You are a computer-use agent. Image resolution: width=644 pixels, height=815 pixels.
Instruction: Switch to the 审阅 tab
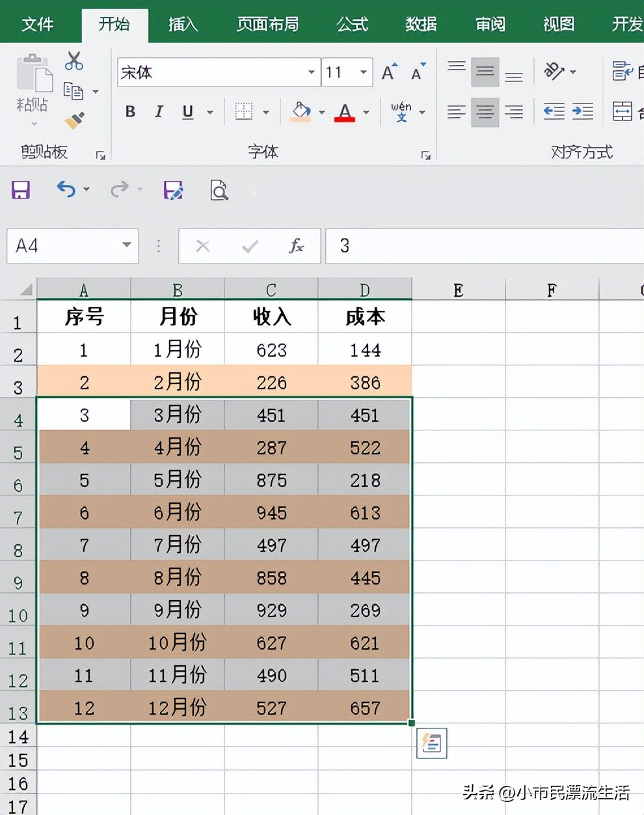click(490, 24)
